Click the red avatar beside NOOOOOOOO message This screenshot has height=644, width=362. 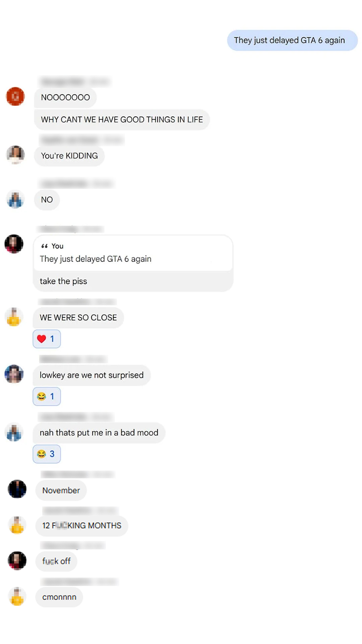[x=15, y=97]
